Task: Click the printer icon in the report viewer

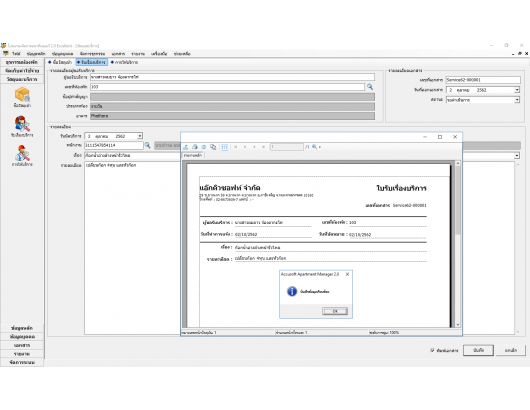Action: pos(195,147)
